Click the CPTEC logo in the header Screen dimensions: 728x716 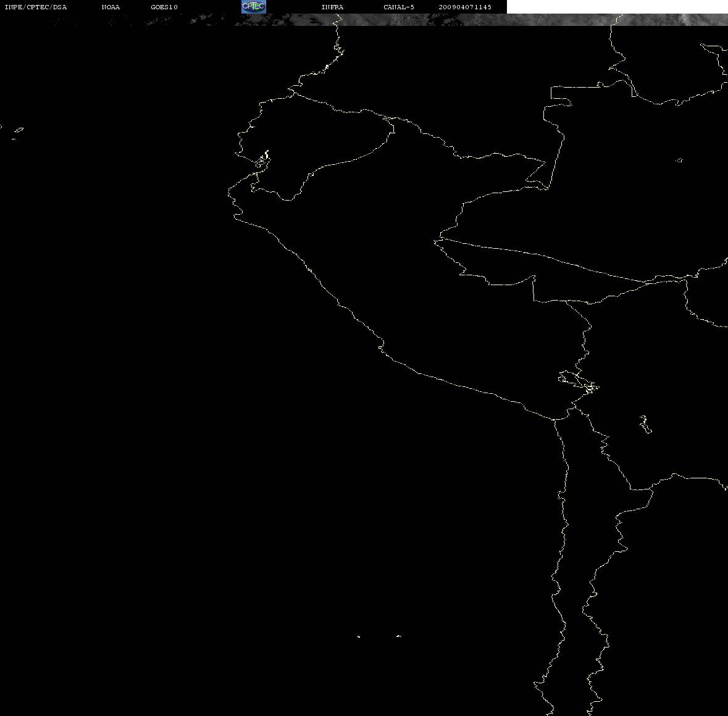[x=254, y=7]
